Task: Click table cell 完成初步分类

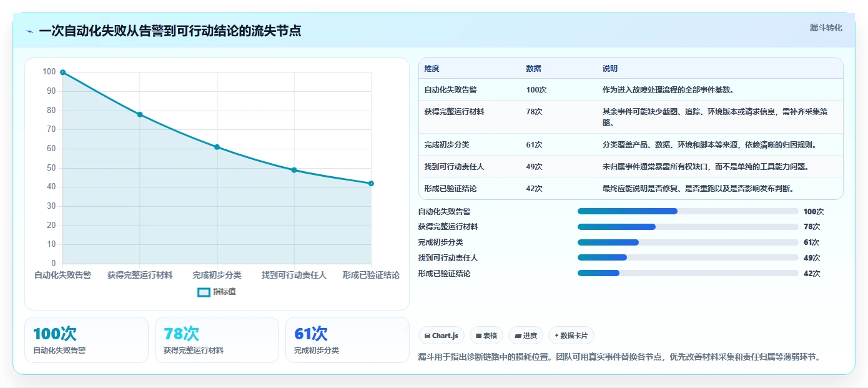Action: 446,145
